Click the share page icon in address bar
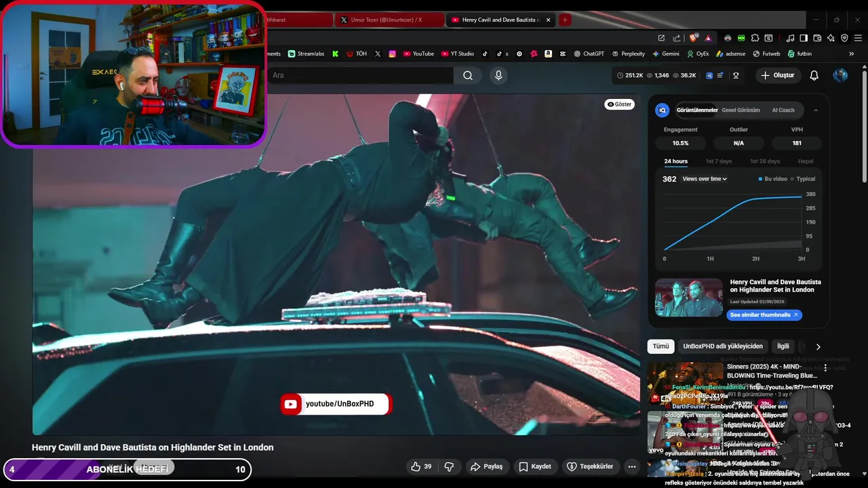This screenshot has width=868, height=488. [x=676, y=38]
